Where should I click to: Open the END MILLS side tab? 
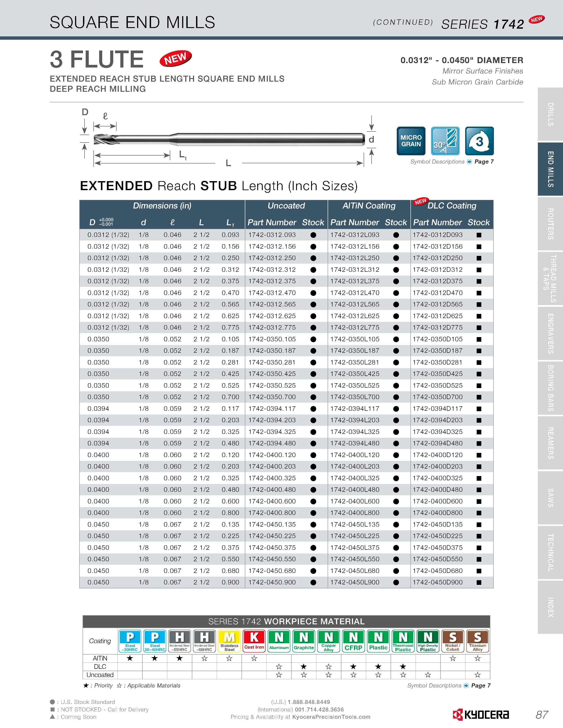pos(550,169)
